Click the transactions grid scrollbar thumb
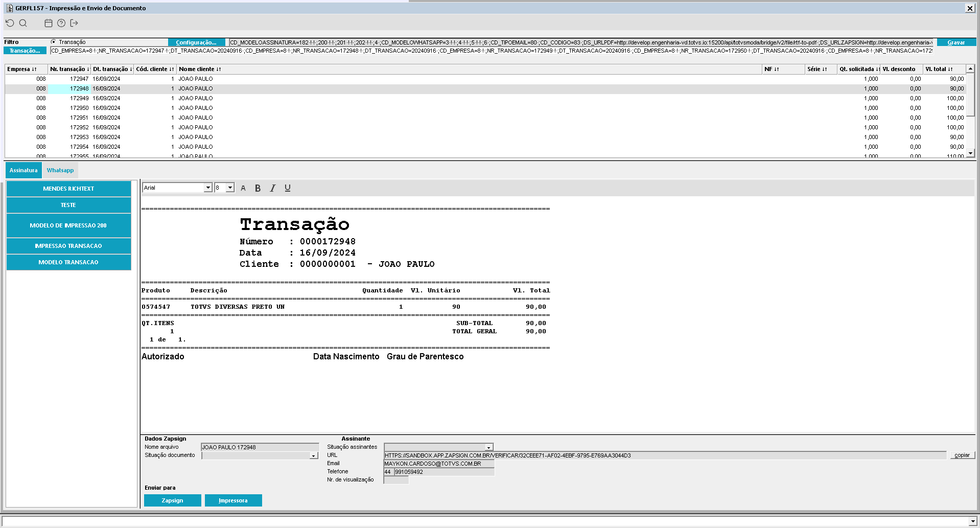 click(x=970, y=95)
